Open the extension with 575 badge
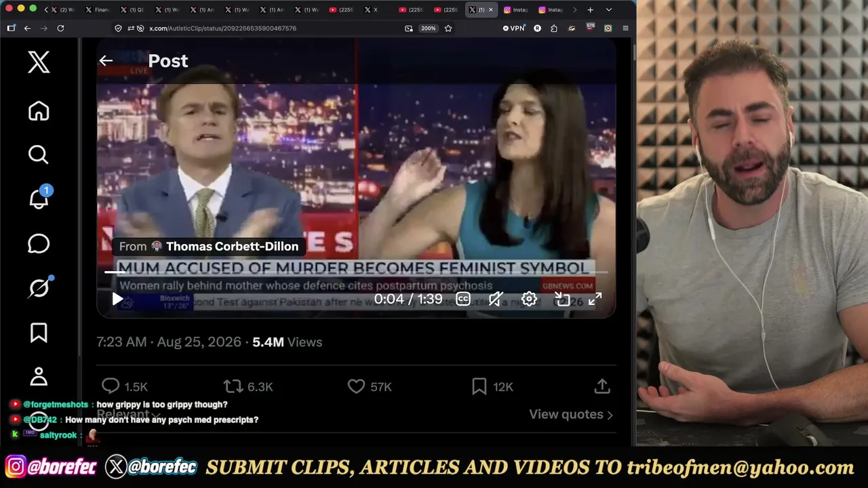Viewport: 868px width, 488px height. click(x=590, y=28)
